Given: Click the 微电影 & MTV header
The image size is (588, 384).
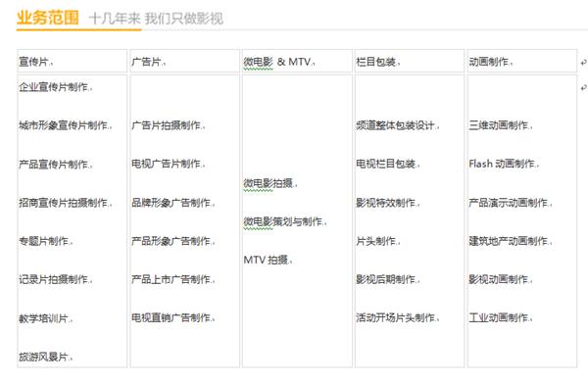Looking at the screenshot, I should pyautogui.click(x=278, y=62).
